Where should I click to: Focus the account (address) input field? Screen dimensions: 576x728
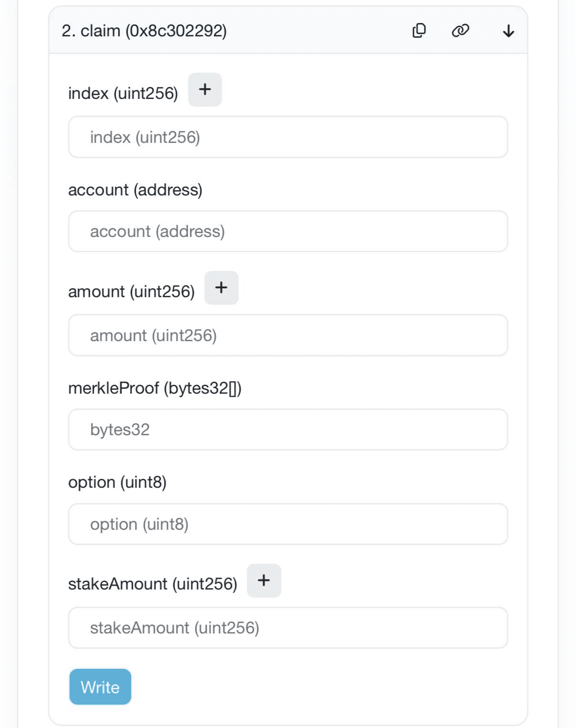click(288, 231)
